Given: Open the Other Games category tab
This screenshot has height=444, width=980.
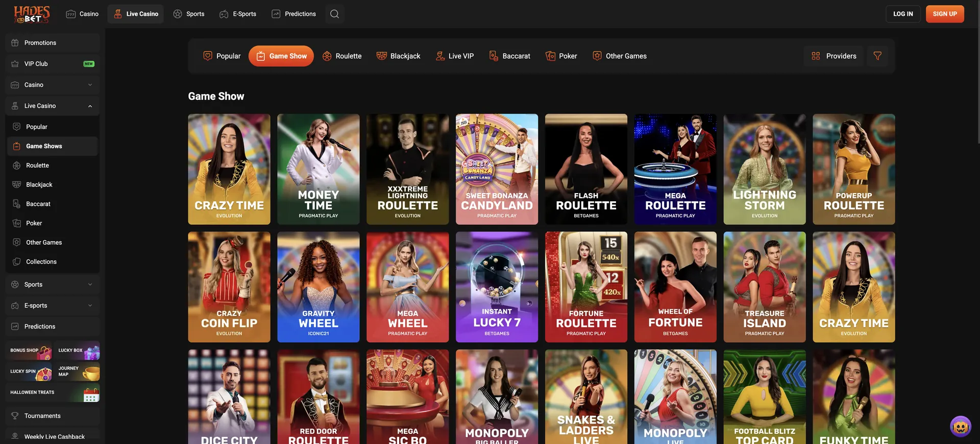Looking at the screenshot, I should (x=619, y=56).
